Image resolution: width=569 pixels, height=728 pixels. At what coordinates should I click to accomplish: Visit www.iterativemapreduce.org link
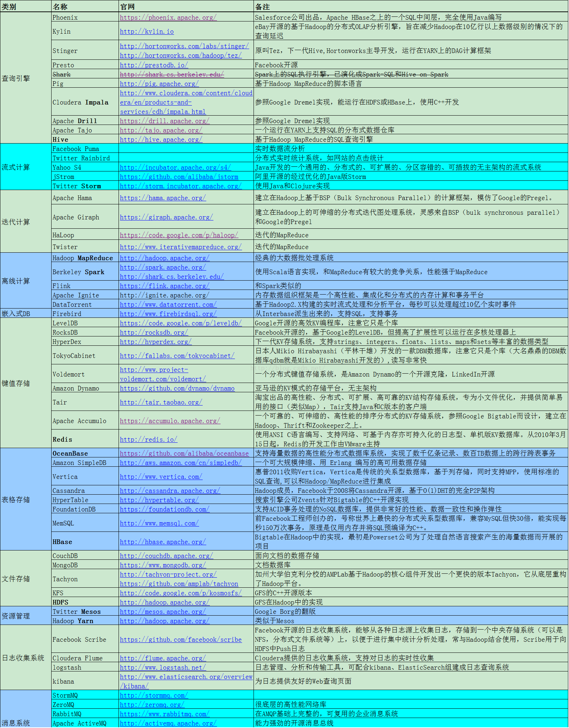(x=181, y=247)
